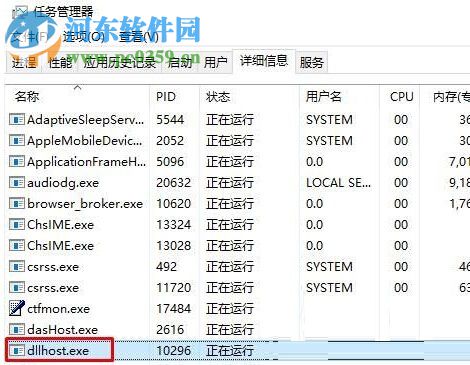Click PID value 2616

pyautogui.click(x=170, y=330)
